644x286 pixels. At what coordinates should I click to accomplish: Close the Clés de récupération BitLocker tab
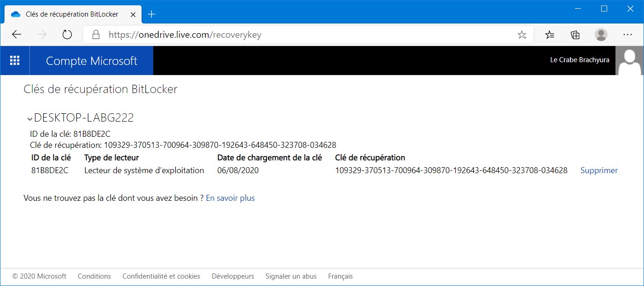(133, 14)
